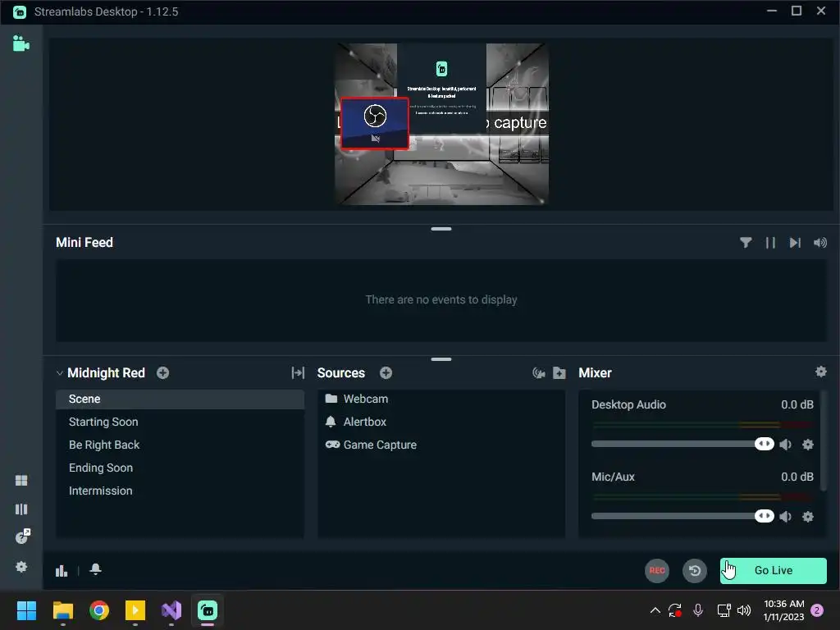The image size is (840, 630).
Task: Open File Explorer from taskbar
Action: point(62,610)
